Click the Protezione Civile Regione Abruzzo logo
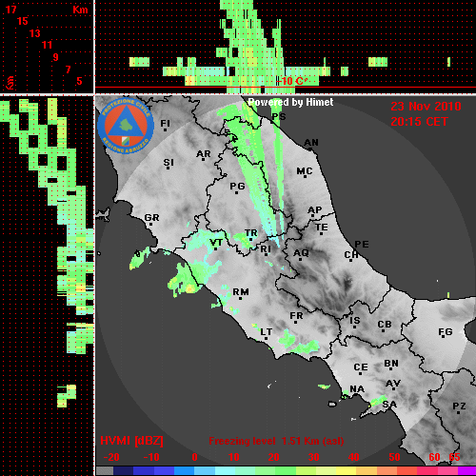The width and height of the screenshot is (476, 476). click(126, 126)
